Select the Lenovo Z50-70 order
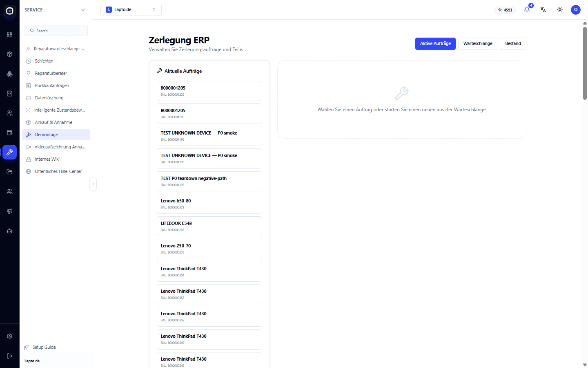This screenshot has height=368, width=588. pos(209,249)
